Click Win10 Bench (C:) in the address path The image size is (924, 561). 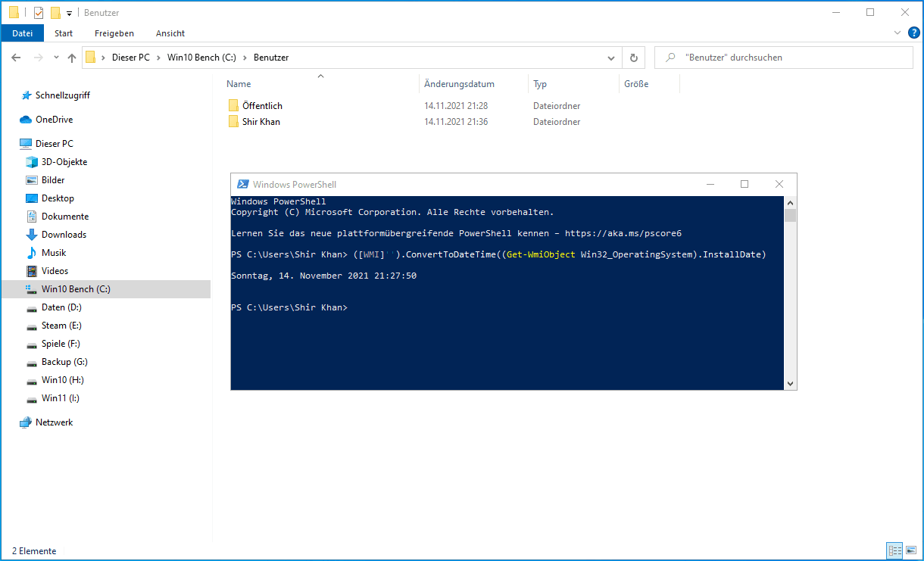(202, 58)
